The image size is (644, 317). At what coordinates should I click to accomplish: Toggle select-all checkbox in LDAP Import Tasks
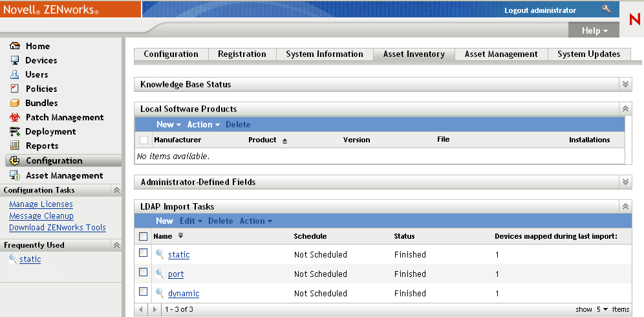coord(144,236)
